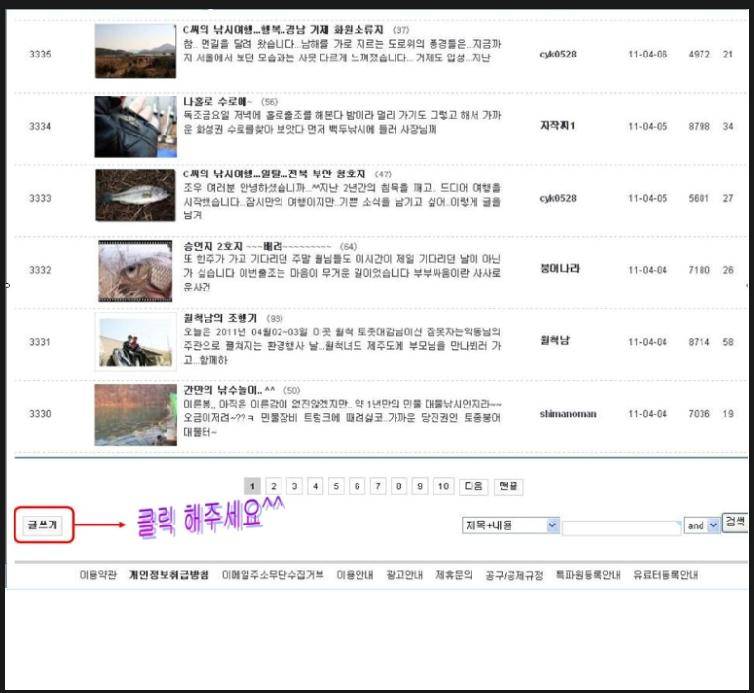Click view count 8798 on post 3334

(x=699, y=126)
